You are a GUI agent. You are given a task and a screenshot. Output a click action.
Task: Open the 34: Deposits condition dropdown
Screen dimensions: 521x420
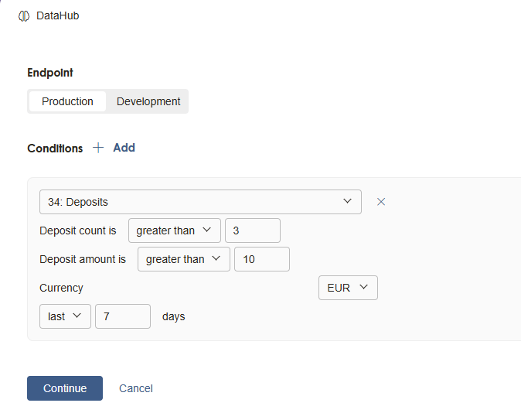tap(200, 202)
